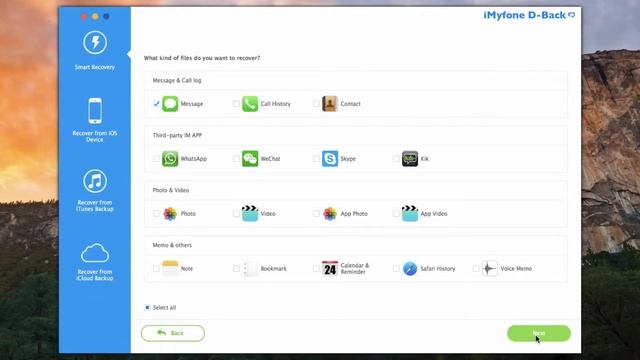The height and width of the screenshot is (360, 640).
Task: Click the Back button
Action: pos(173,333)
